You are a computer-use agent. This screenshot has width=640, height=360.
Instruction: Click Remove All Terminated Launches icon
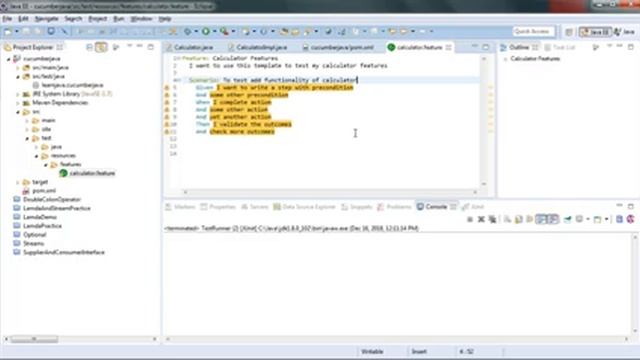tap(493, 220)
